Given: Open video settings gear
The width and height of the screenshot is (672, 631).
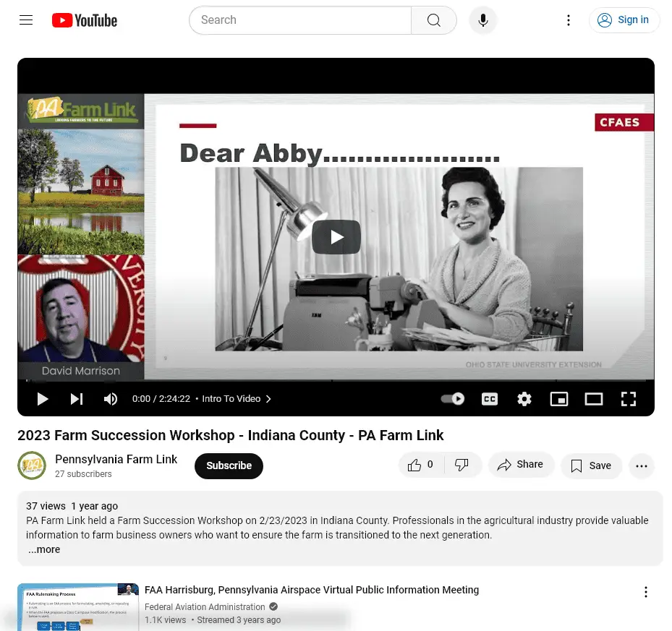Looking at the screenshot, I should point(524,399).
